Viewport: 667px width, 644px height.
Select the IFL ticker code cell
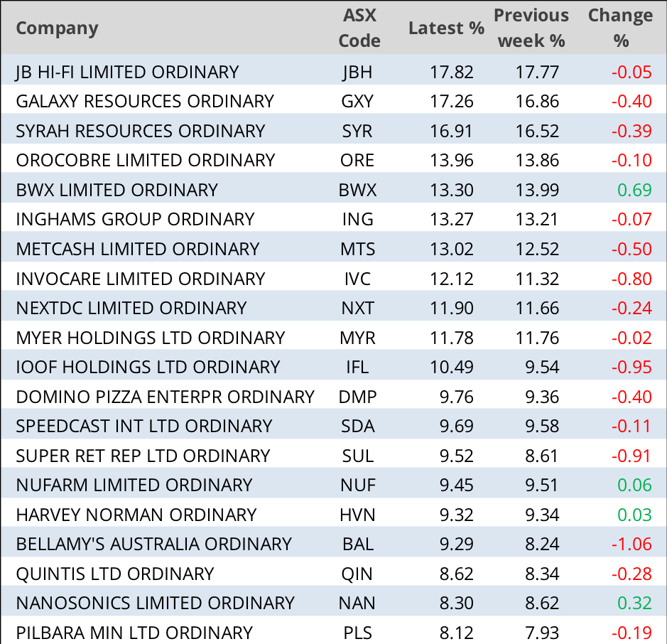pyautogui.click(x=357, y=367)
